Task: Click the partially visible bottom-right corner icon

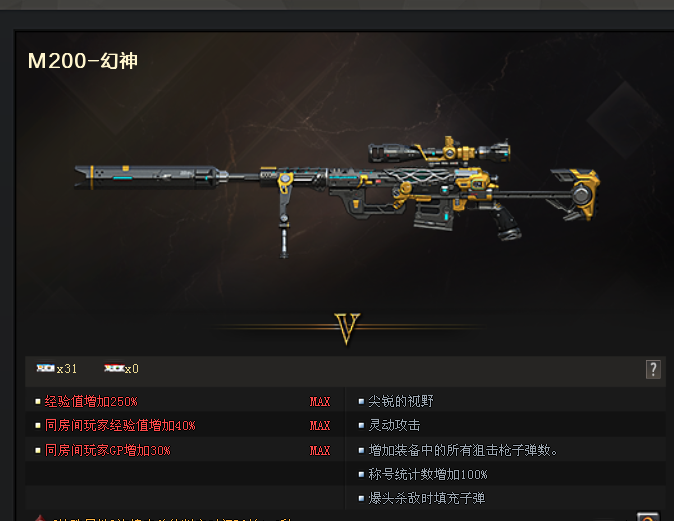Action: pyautogui.click(x=648, y=516)
